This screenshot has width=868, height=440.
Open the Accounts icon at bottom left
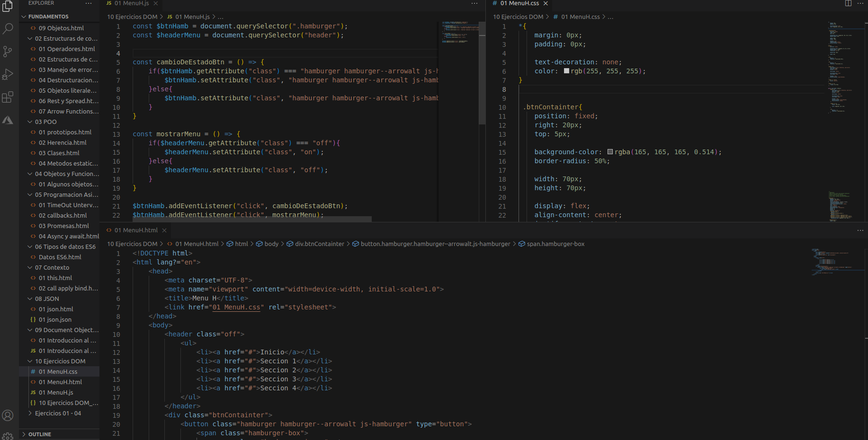coord(8,415)
